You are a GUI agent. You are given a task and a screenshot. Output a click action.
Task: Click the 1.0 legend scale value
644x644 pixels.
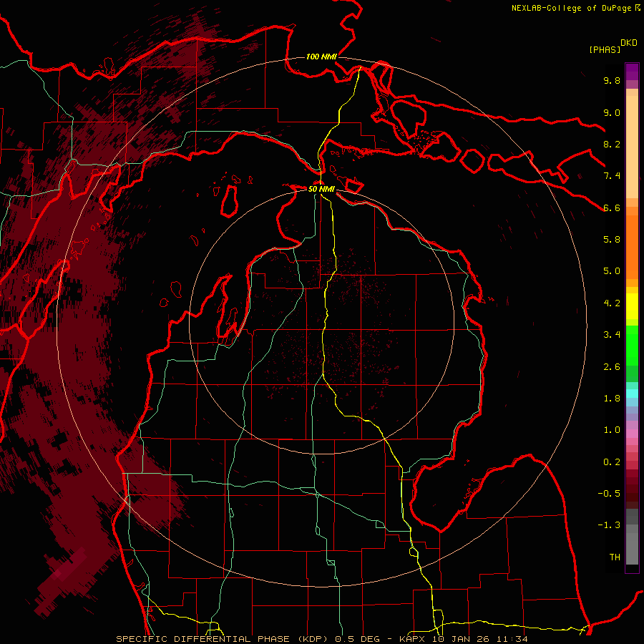click(x=612, y=430)
